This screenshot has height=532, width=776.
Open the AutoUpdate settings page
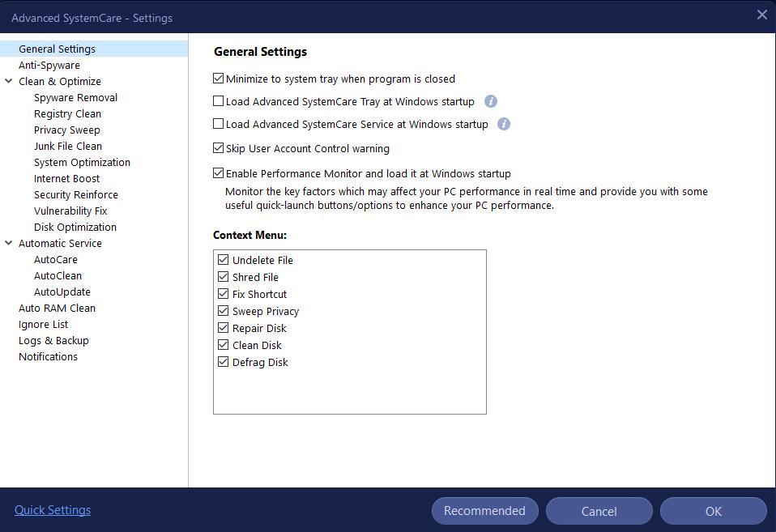(62, 292)
